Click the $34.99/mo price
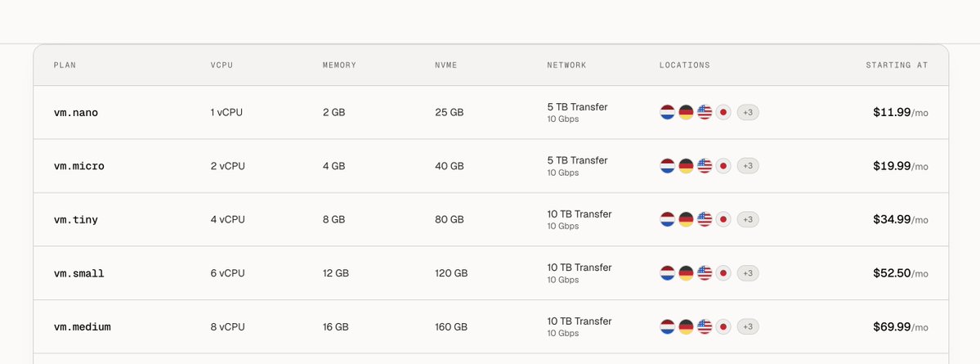This screenshot has height=364, width=980. point(901,219)
